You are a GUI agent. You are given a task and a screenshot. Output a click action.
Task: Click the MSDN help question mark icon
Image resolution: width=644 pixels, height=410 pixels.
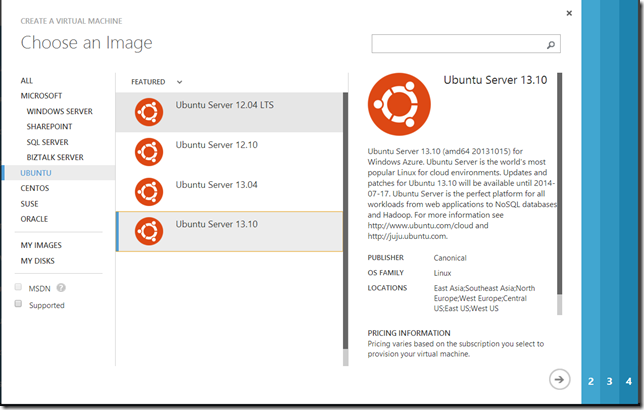tap(61, 288)
